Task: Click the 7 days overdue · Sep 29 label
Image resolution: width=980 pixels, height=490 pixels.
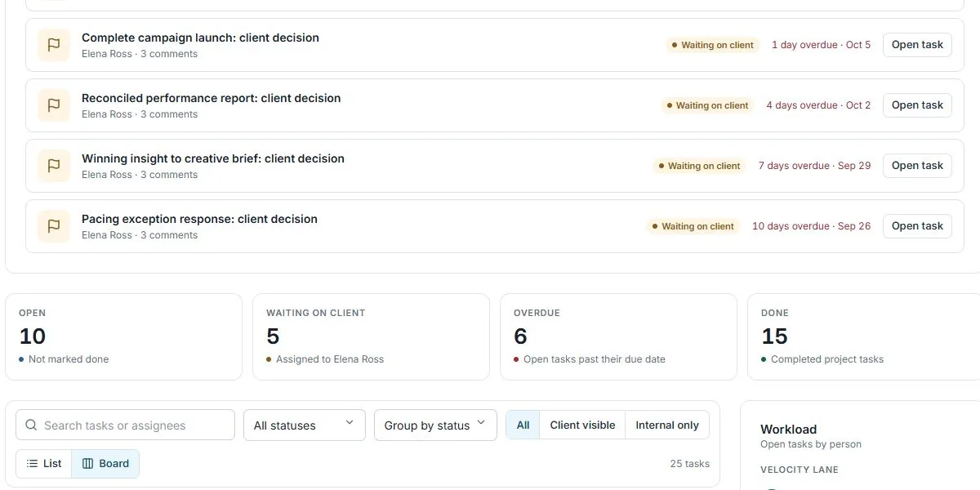Action: (x=814, y=166)
